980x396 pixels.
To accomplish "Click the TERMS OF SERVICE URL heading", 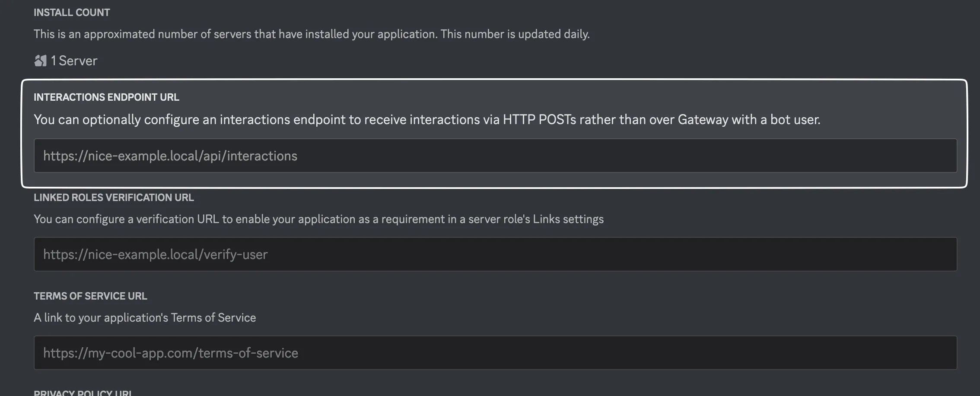I will click(x=90, y=296).
